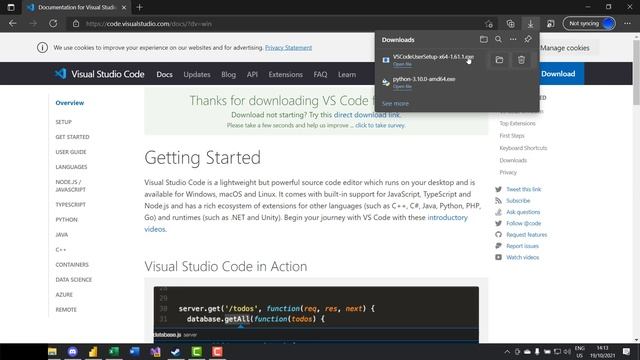Image resolution: width=640 pixels, height=360 pixels.
Task: Click the direct download link
Action: coord(367,115)
